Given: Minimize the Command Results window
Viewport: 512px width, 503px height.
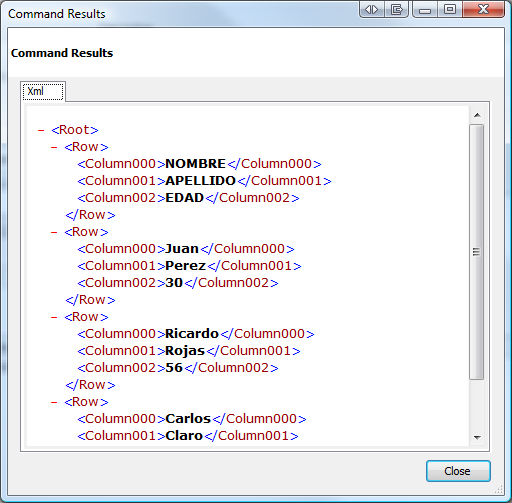Looking at the screenshot, I should [425, 9].
